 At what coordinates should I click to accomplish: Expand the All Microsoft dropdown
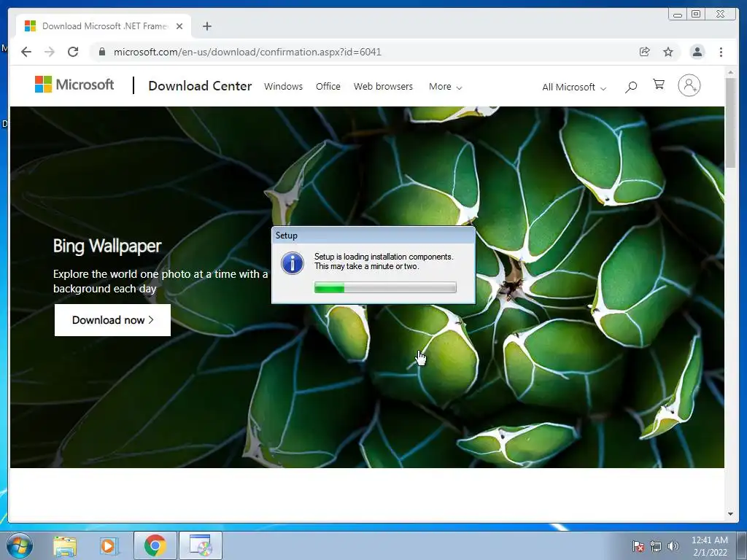[574, 87]
